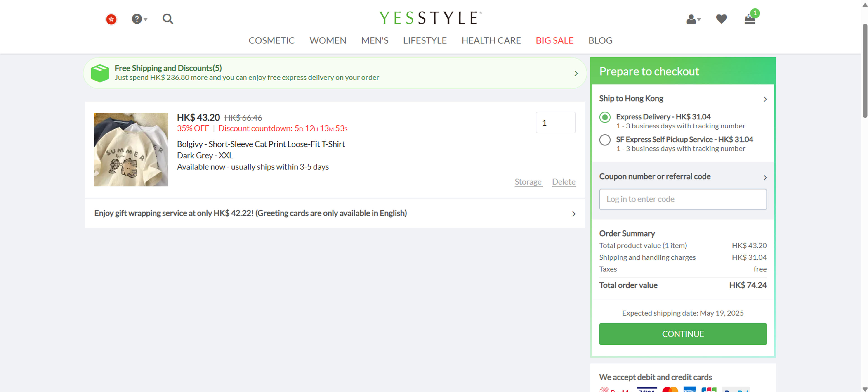Open the BIG SALE category
The width and height of the screenshot is (868, 392).
point(554,40)
